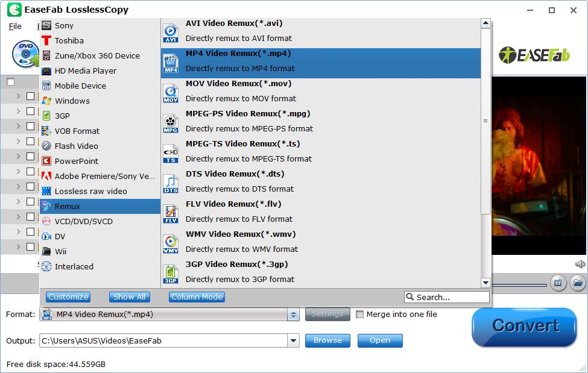
Task: Pick the 3GP Video Remux icon
Action: 171,274
